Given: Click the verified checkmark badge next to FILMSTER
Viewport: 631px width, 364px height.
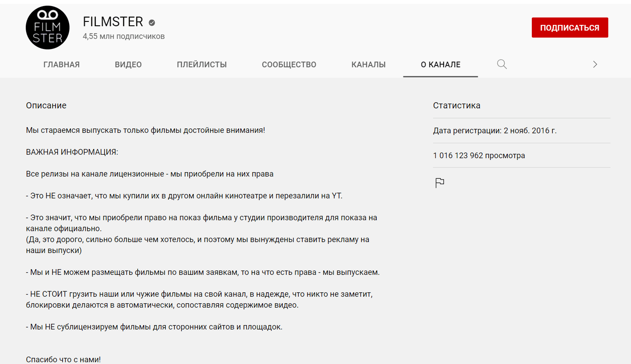Looking at the screenshot, I should 152,23.
